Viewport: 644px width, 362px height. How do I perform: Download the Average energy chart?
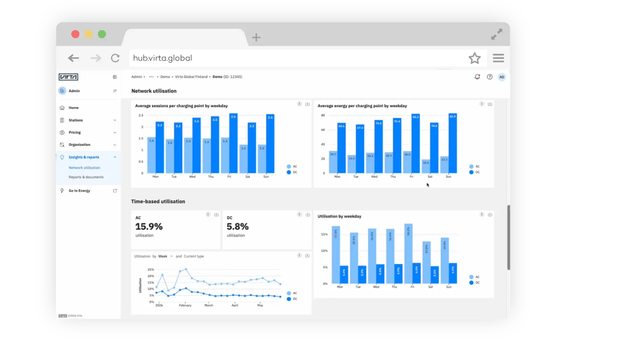point(490,104)
